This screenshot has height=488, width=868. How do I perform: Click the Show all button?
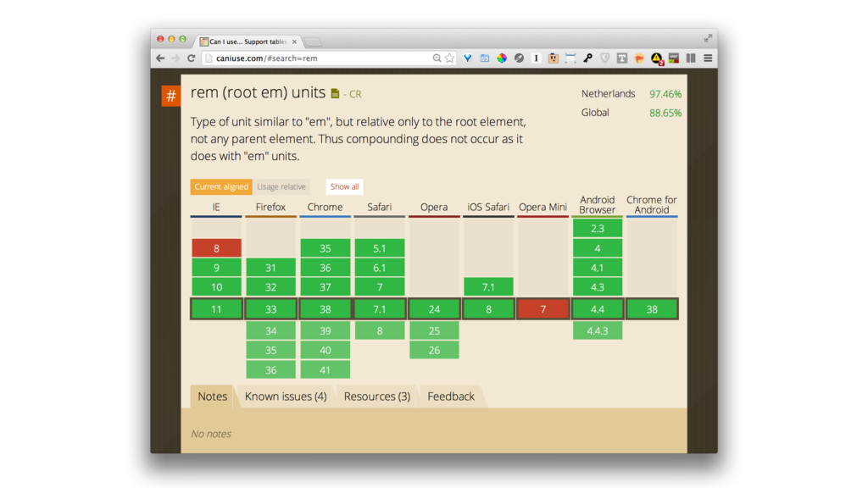(x=344, y=186)
